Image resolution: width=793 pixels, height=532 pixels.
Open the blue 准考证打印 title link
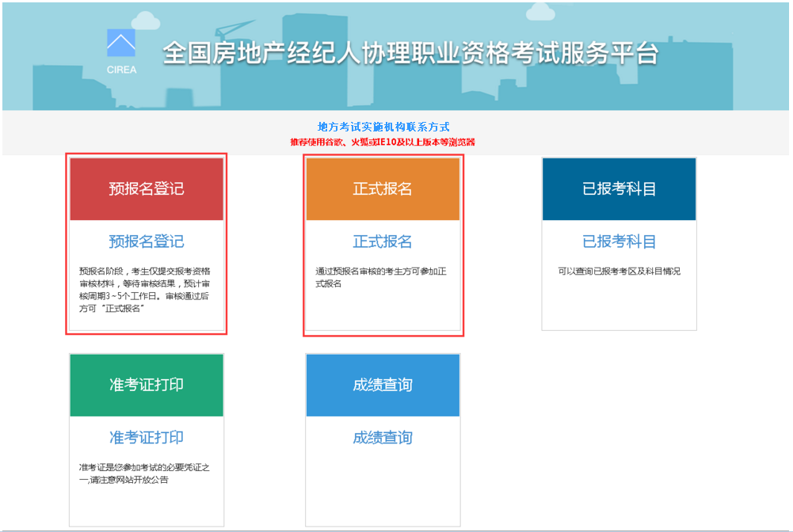[x=147, y=438]
